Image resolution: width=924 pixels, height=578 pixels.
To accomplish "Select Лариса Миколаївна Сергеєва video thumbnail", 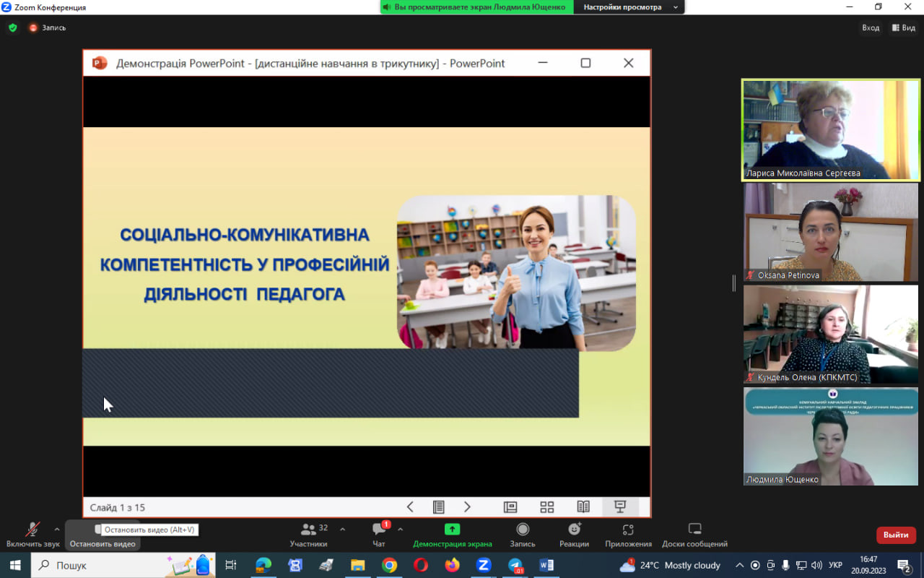I will [x=831, y=129].
